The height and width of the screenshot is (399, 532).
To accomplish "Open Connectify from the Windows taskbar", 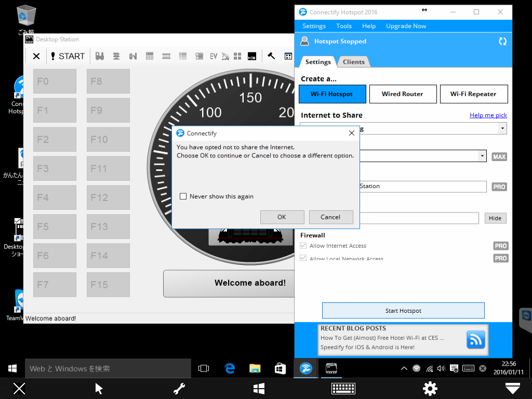I will pyautogui.click(x=305, y=368).
